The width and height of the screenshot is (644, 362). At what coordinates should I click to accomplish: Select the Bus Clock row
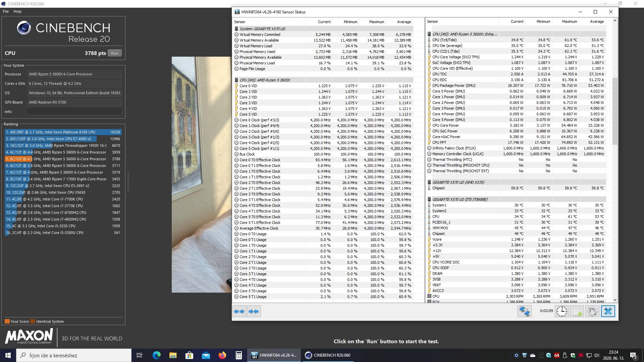[323, 154]
